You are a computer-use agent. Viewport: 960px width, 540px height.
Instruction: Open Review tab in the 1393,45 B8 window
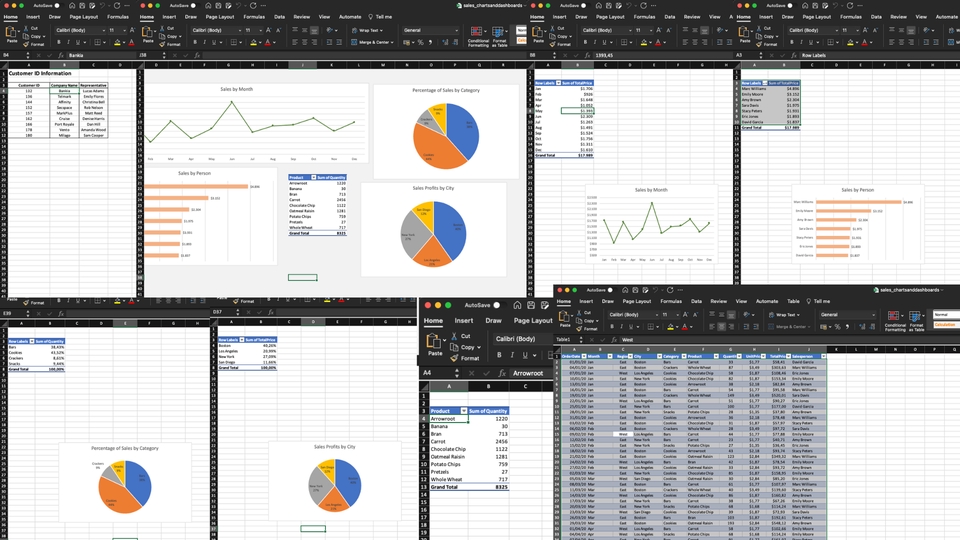pos(692,17)
